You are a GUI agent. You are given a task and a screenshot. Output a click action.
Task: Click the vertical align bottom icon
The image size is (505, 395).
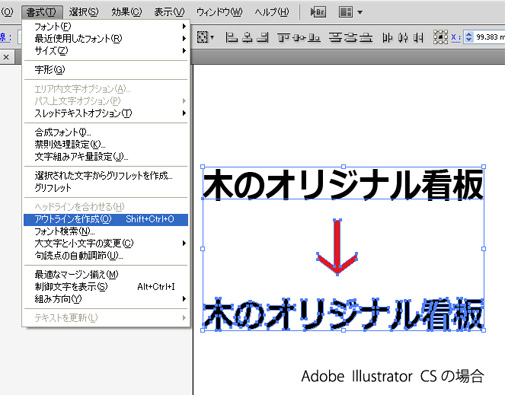(314, 37)
